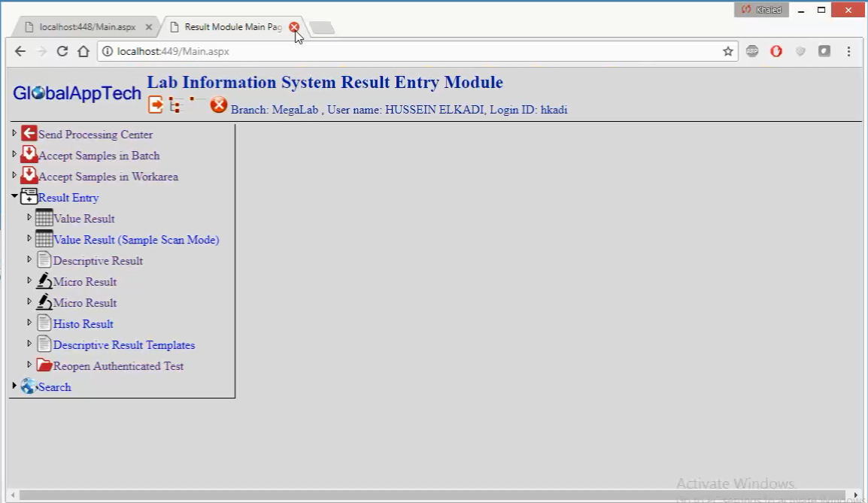Viewport: 868px width, 503px height.
Task: Expand the Search node
Action: click(x=14, y=386)
